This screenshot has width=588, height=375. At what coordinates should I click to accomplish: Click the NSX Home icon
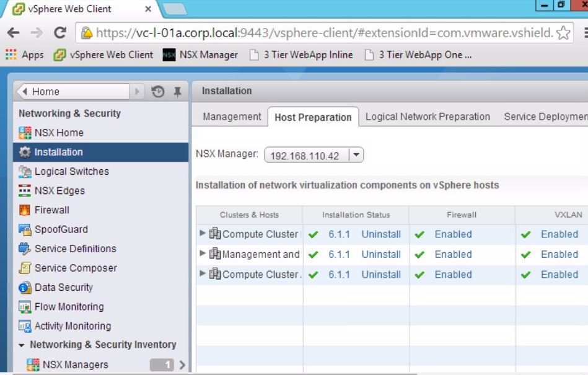click(25, 133)
